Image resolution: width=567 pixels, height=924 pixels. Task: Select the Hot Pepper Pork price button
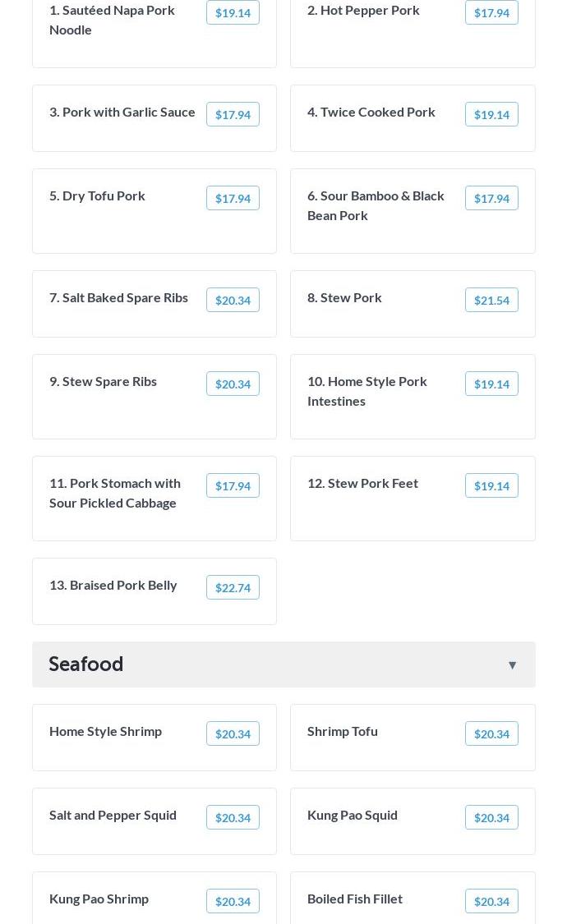pyautogui.click(x=491, y=13)
